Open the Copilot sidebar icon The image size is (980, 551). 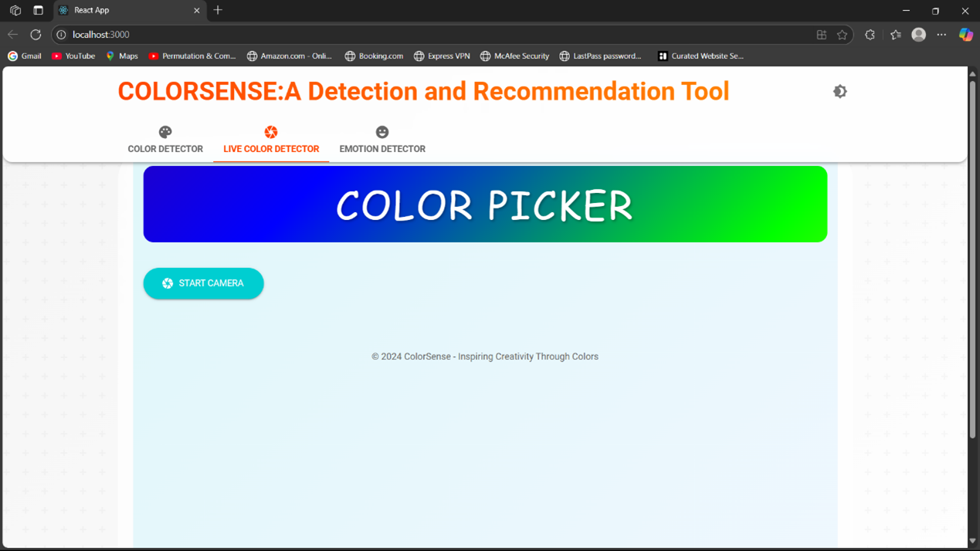point(965,35)
